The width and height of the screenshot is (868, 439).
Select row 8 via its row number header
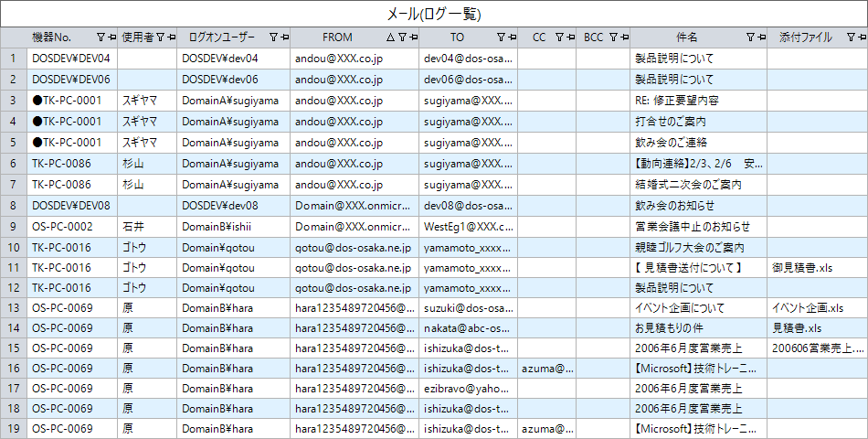(14, 206)
